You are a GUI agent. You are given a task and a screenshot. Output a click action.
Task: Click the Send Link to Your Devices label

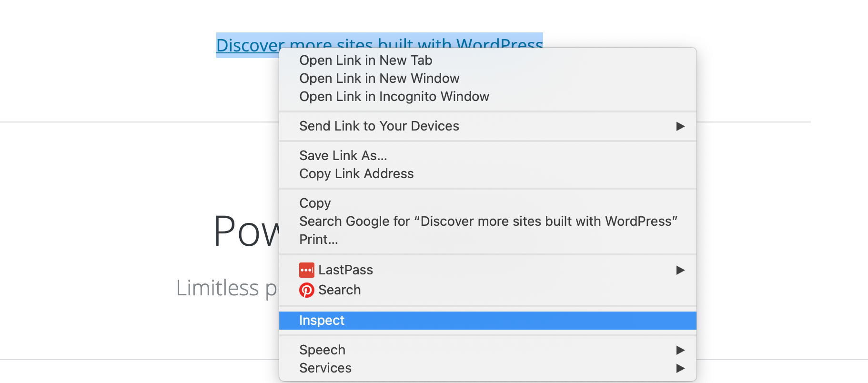[x=379, y=126]
